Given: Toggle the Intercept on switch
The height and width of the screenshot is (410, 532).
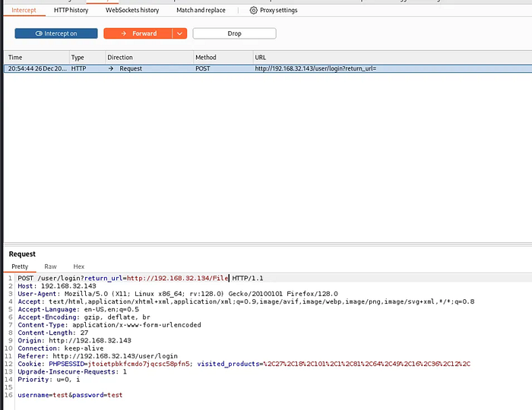Looking at the screenshot, I should 56,33.
